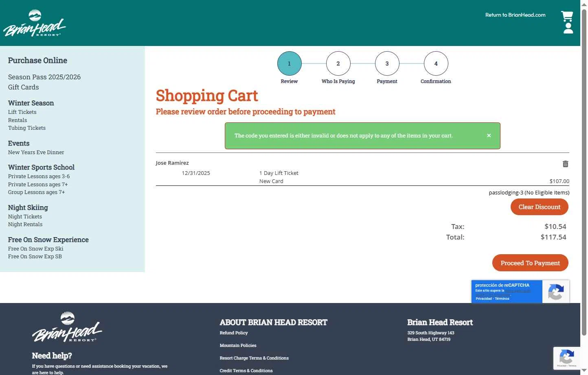Screen dimensions: 588x375
Task: Click the Events sidebar heading
Action: (x=19, y=143)
